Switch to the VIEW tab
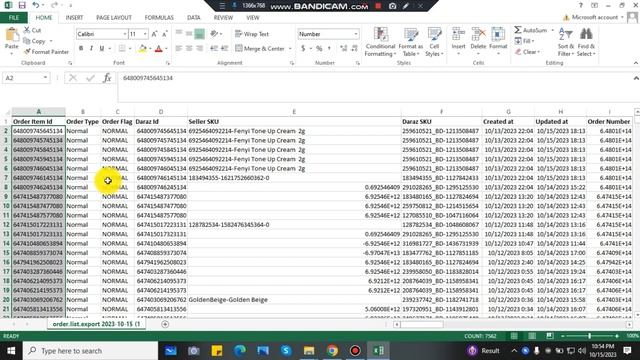This screenshot has height=360, width=640. [253, 18]
